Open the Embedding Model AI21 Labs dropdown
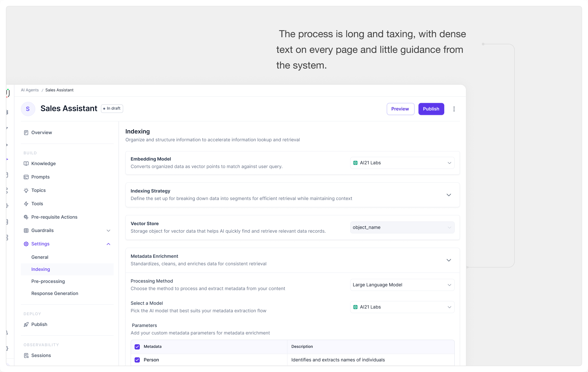This screenshot has height=372, width=588. coord(402,163)
